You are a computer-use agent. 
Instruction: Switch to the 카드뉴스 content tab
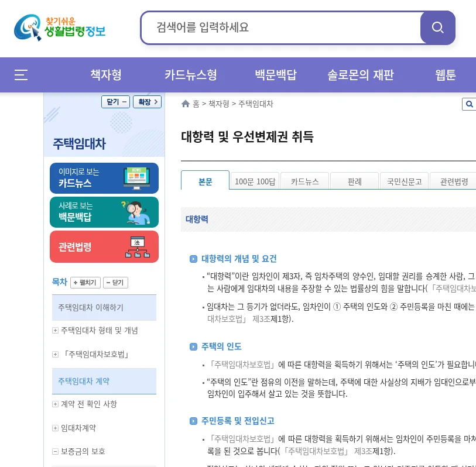pos(305,181)
